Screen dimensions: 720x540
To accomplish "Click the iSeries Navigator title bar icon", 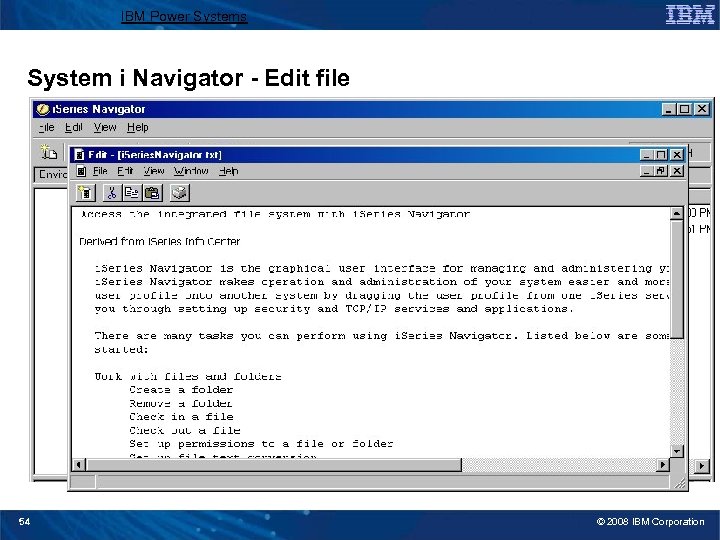I will [43, 109].
